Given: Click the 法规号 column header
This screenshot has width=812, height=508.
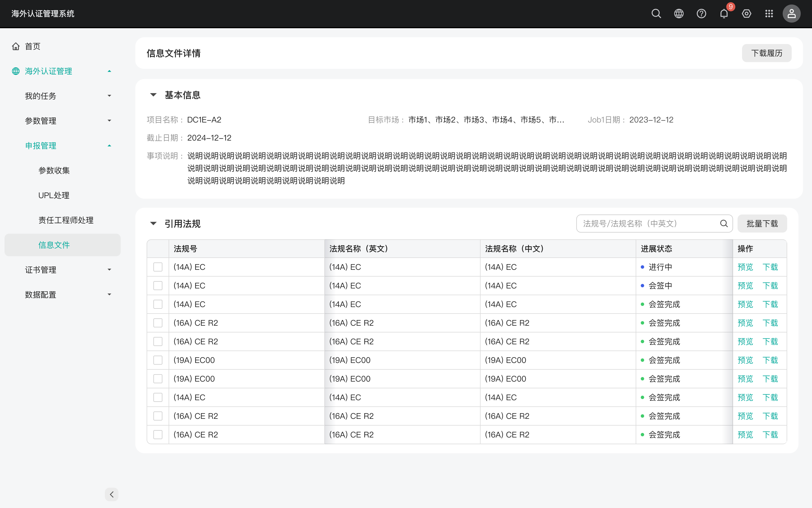Looking at the screenshot, I should (246, 249).
